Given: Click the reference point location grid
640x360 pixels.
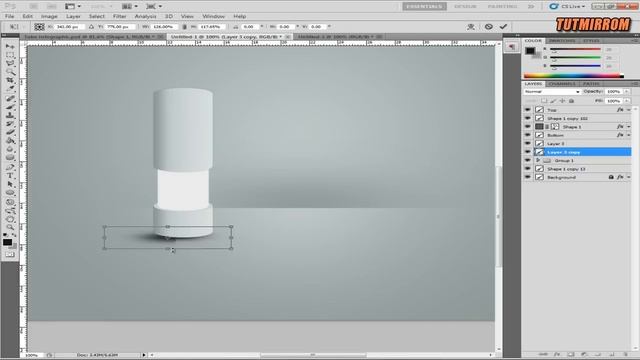Looking at the screenshot, I should click(39, 27).
